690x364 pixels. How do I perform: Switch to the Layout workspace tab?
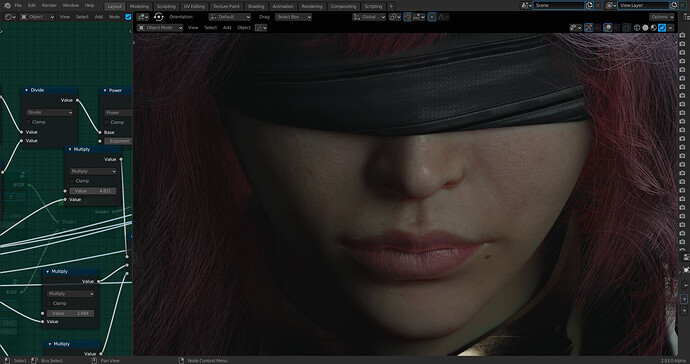click(x=114, y=6)
